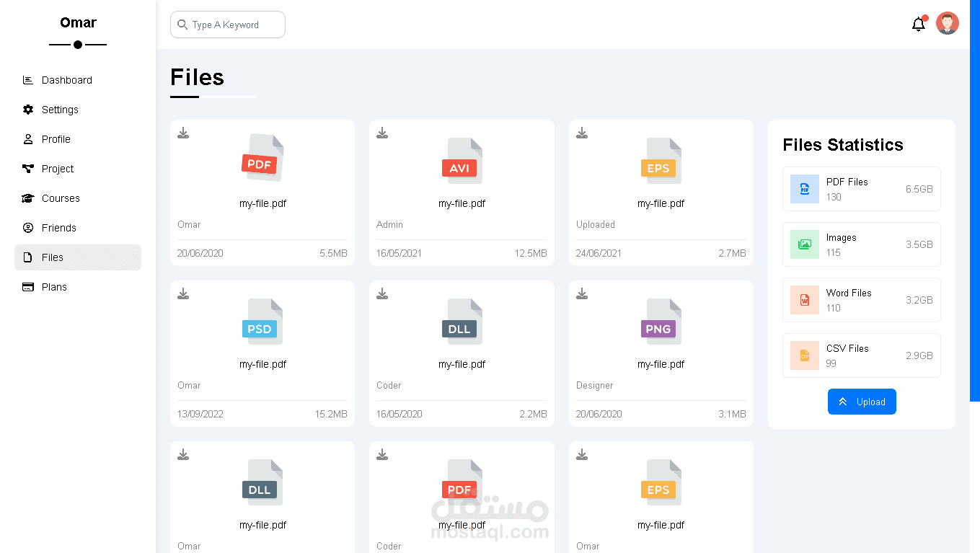Click the 15.2MB file size
The width and height of the screenshot is (980, 553).
pyautogui.click(x=331, y=414)
